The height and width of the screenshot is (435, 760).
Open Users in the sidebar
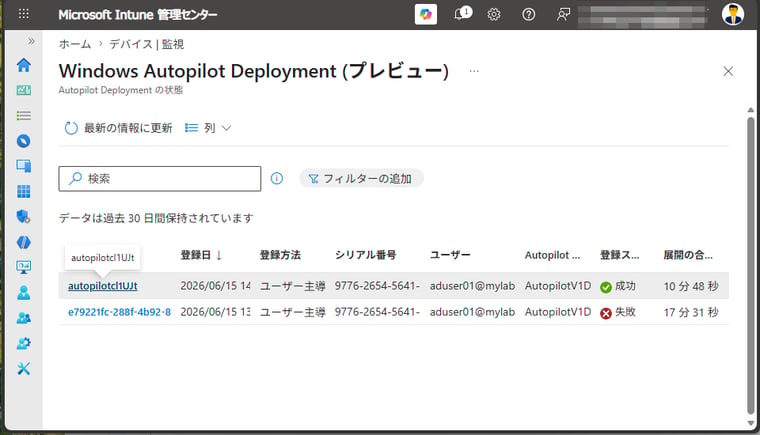click(x=23, y=292)
